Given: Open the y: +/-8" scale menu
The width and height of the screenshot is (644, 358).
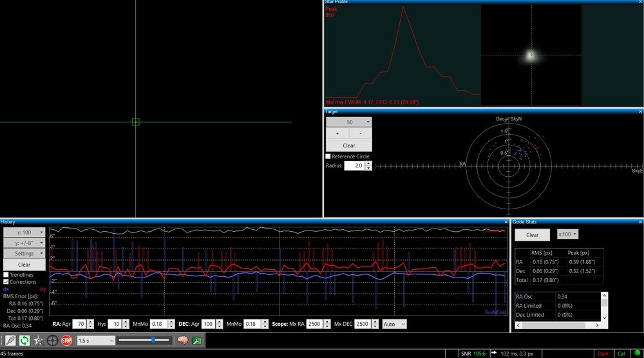Looking at the screenshot, I should point(24,243).
